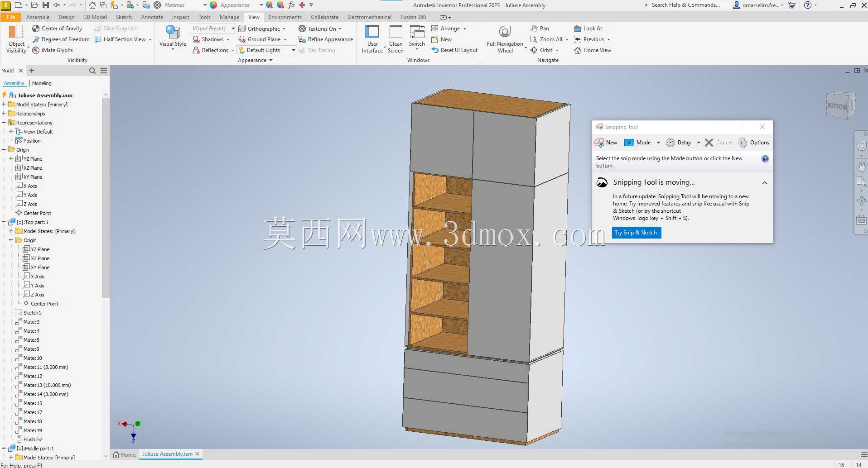This screenshot has height=468, width=868.
Task: Click the Save icon in quick access toolbar
Action: click(x=45, y=5)
